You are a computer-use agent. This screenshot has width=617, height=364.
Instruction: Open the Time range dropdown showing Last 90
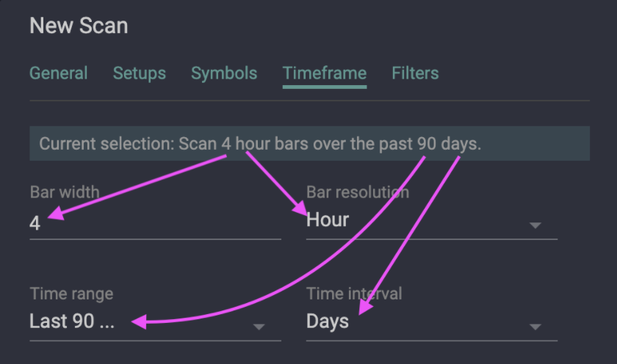click(x=140, y=322)
